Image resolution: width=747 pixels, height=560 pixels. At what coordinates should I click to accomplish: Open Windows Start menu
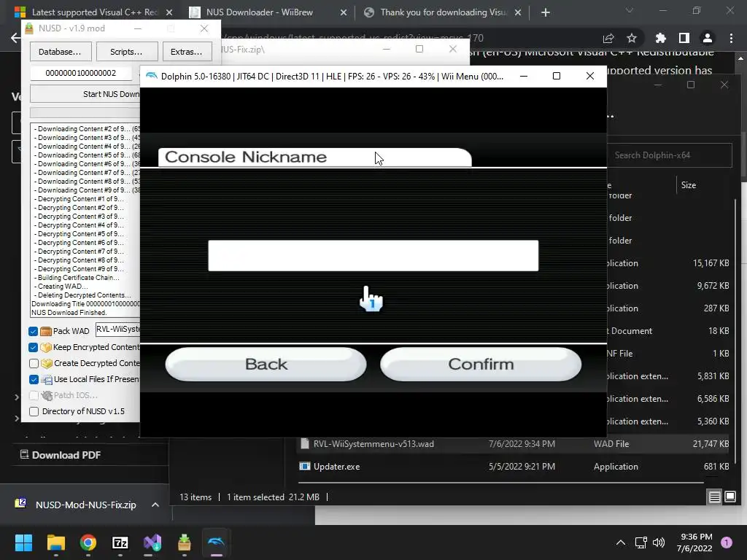(23, 542)
